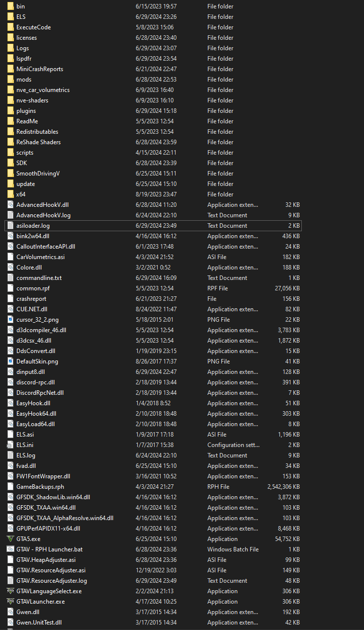
Task: Click the CalloutInterfaceAPI.dll file name
Action: tap(46, 247)
